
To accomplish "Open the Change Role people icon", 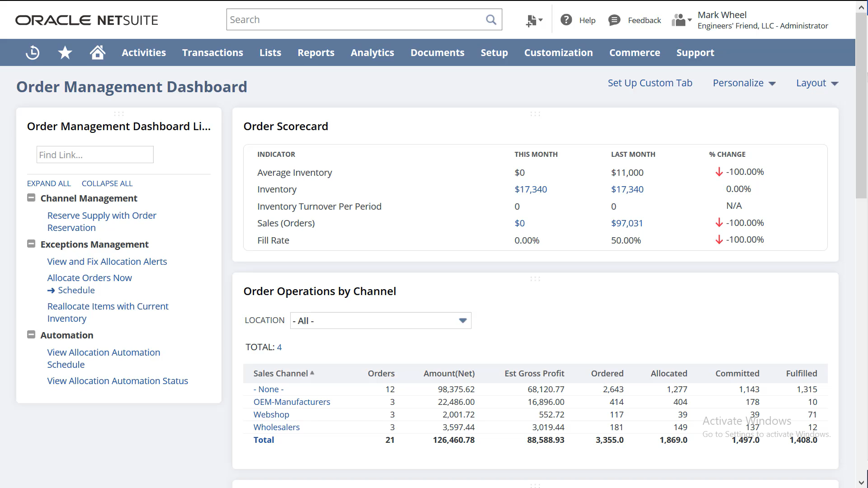I will pos(681,20).
